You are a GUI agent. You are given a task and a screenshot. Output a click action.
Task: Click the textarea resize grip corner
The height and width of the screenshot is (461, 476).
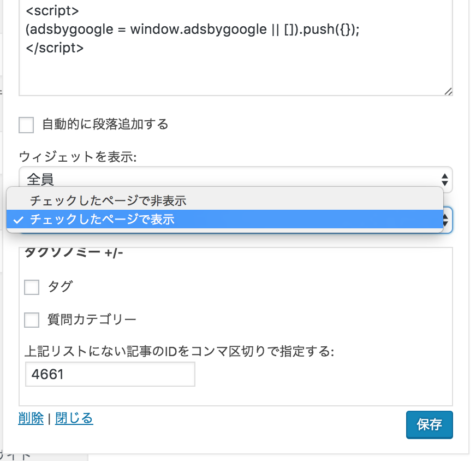[448, 91]
